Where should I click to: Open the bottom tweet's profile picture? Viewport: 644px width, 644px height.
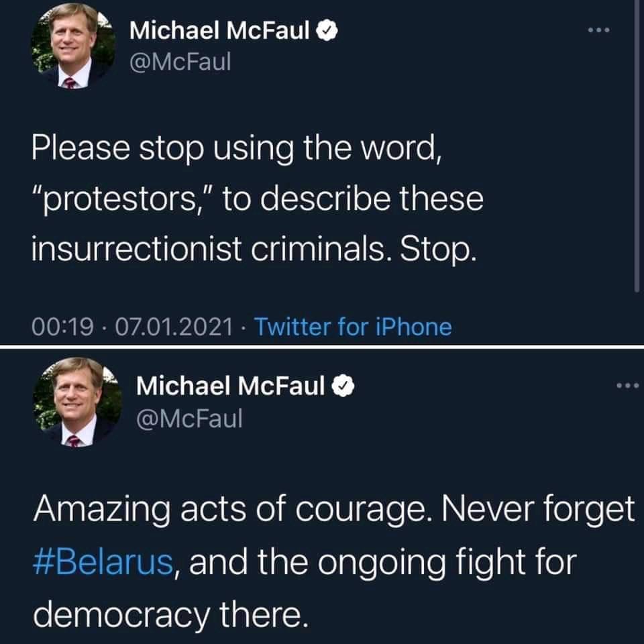[x=77, y=402]
